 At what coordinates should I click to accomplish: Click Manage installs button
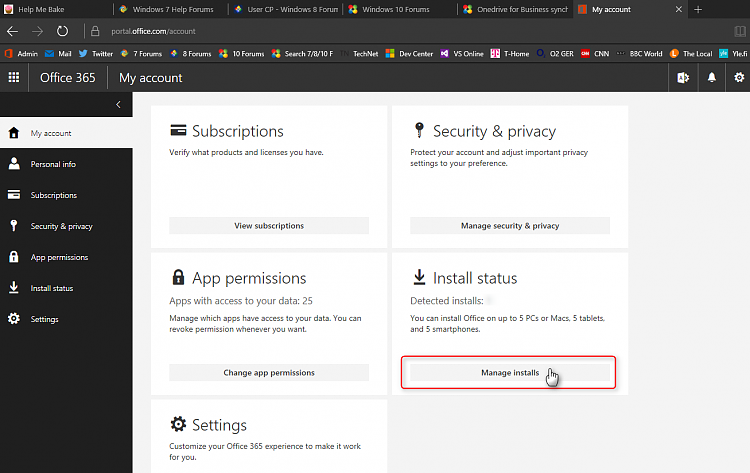pos(510,373)
